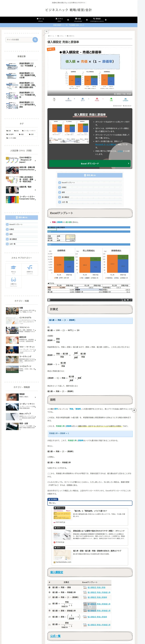
Task: Expand the 情報源 menu dropdown arrow
Action: [x=106, y=20]
